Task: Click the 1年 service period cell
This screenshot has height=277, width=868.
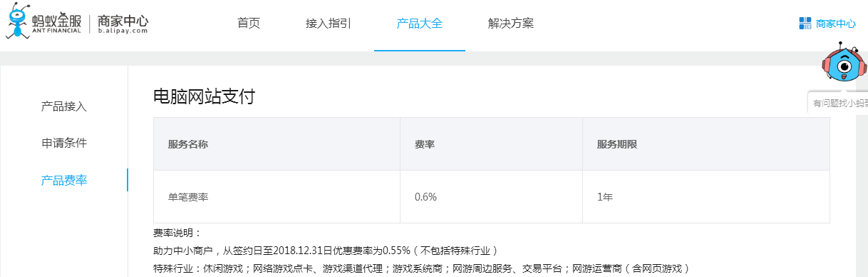Action: [x=605, y=197]
